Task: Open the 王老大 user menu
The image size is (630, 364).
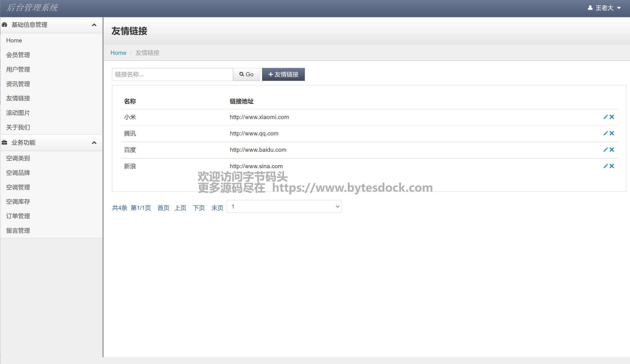Action: tap(604, 8)
